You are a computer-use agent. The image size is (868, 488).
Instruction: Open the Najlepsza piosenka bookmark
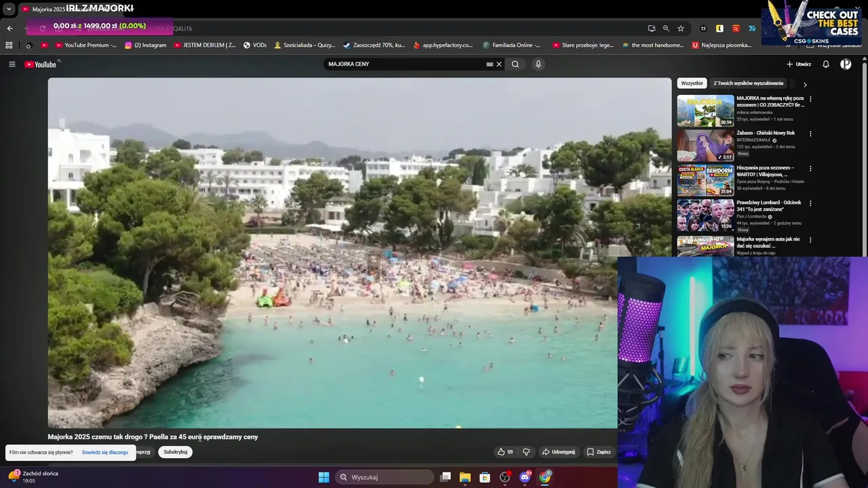(722, 45)
